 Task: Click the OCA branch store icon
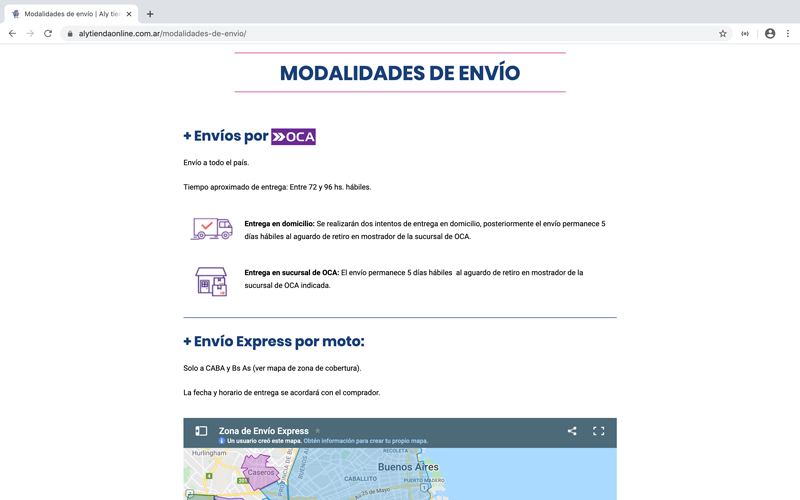click(x=211, y=281)
